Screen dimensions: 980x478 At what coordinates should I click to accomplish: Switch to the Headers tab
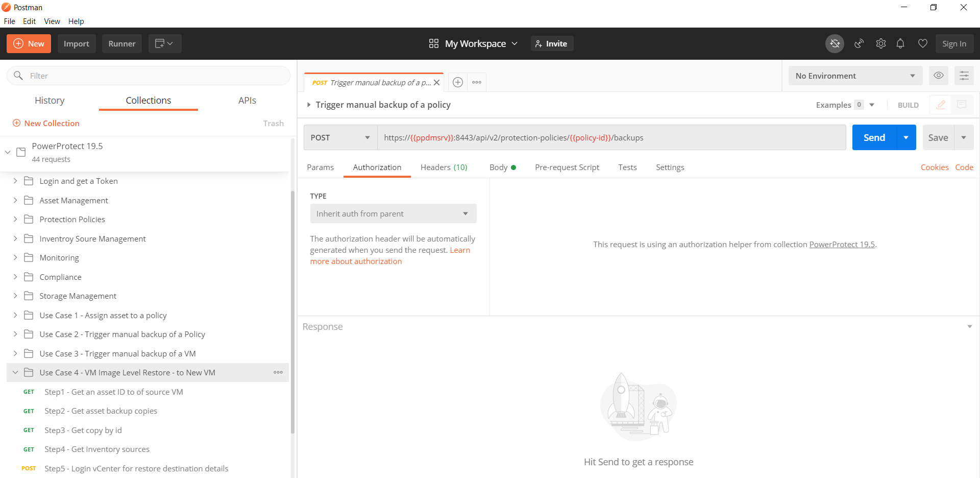pyautogui.click(x=444, y=167)
